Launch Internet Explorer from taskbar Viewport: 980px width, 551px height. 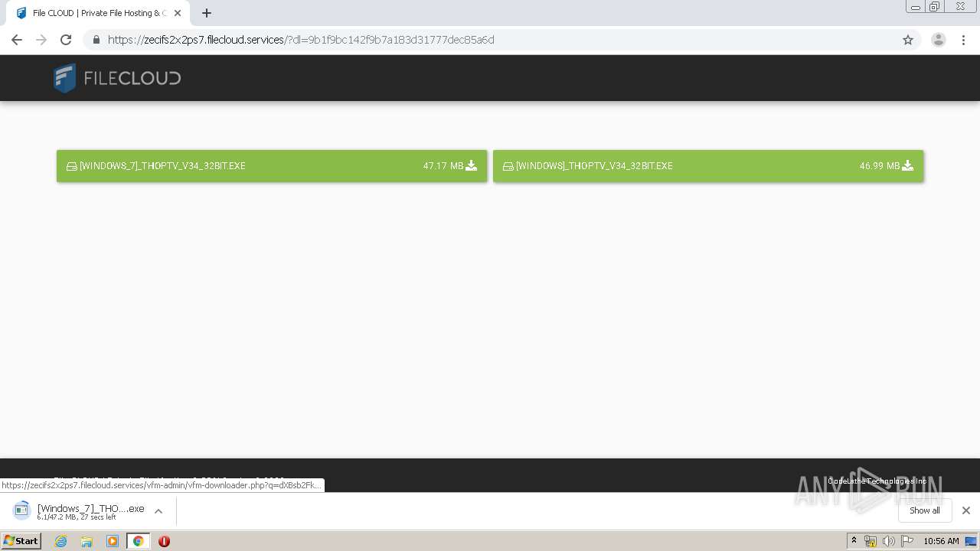[x=61, y=541]
